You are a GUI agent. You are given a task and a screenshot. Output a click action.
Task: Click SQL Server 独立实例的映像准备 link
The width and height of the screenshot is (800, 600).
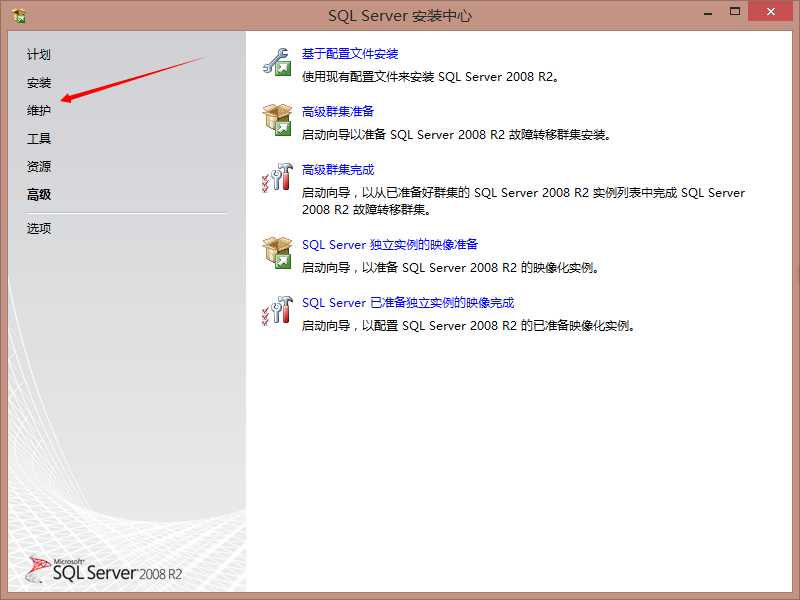390,244
